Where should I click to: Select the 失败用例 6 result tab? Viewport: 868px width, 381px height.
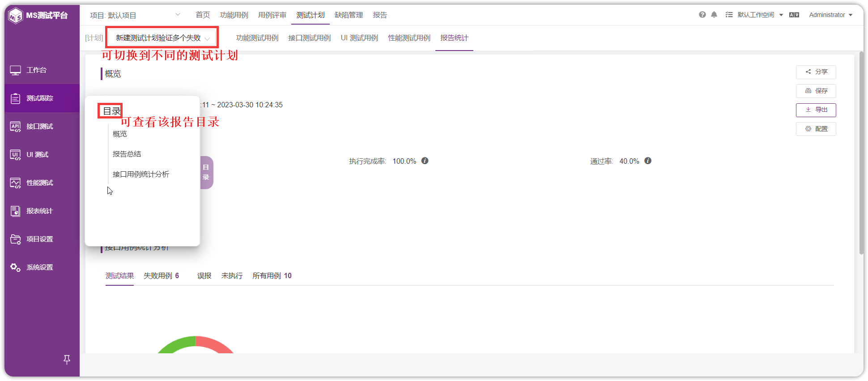coord(162,276)
